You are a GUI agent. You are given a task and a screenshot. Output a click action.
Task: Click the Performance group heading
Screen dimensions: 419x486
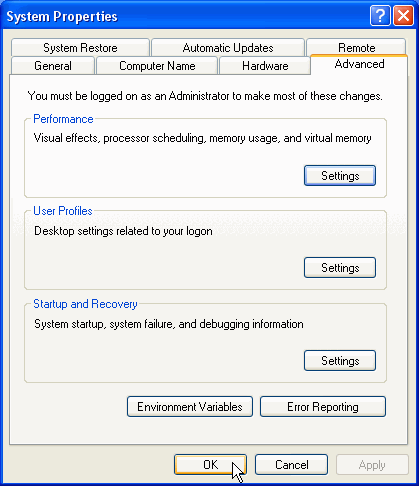pyautogui.click(x=63, y=119)
